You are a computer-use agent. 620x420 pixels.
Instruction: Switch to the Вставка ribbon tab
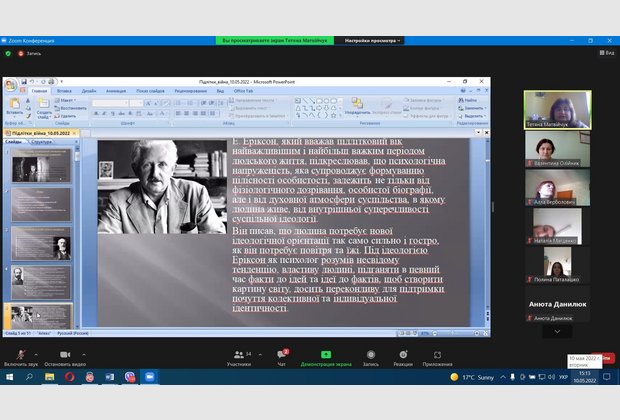[65, 90]
